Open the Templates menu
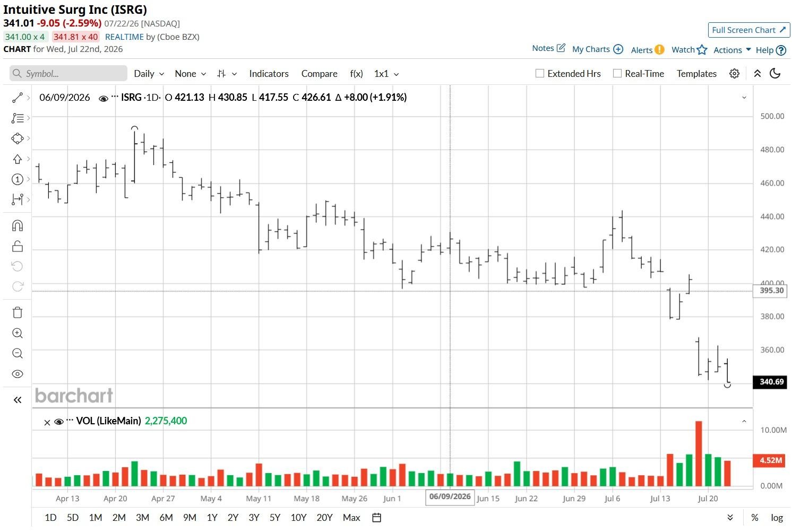Screen dimensions: 792x532 696,74
